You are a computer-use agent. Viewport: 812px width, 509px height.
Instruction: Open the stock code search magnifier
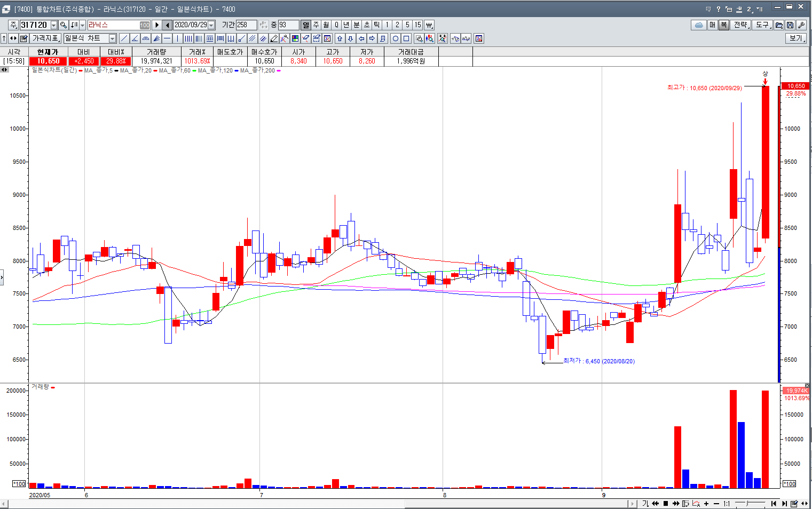click(x=63, y=25)
